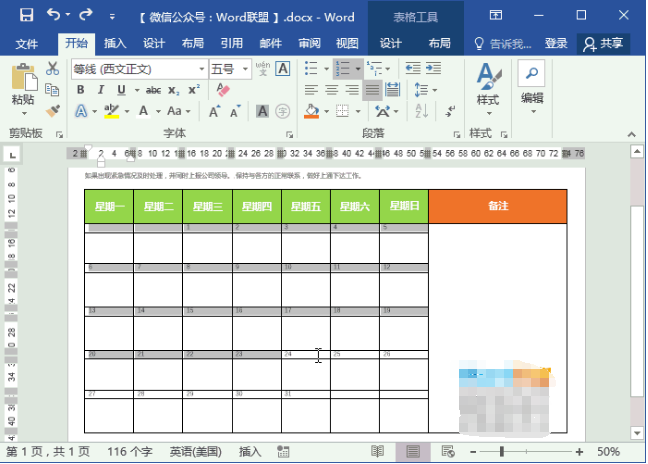Open the borders dropdown arrow
The width and height of the screenshot is (648, 464).
(x=358, y=112)
